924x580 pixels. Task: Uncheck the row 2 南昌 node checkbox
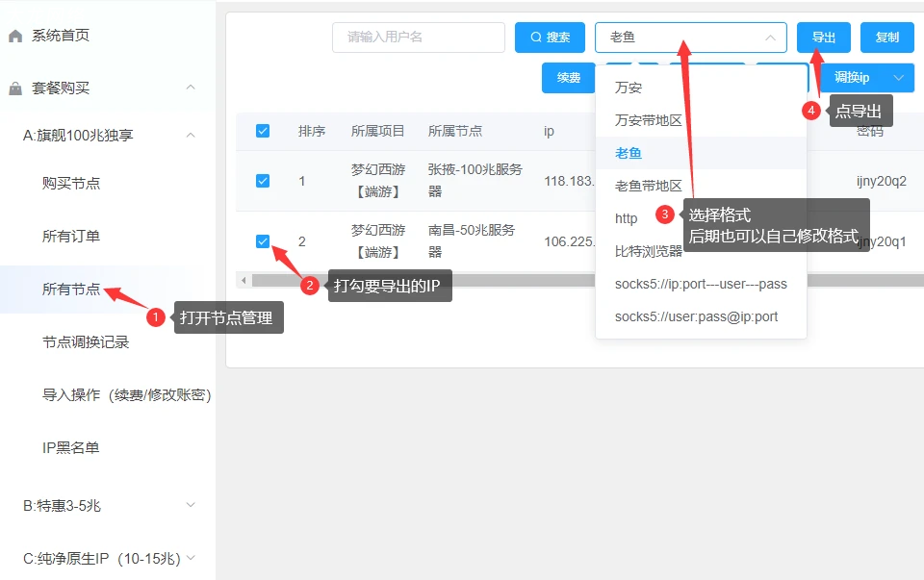[x=263, y=241]
